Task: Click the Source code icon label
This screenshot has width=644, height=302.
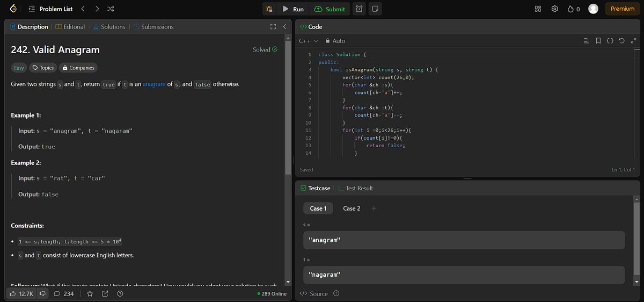Action: click(314, 294)
